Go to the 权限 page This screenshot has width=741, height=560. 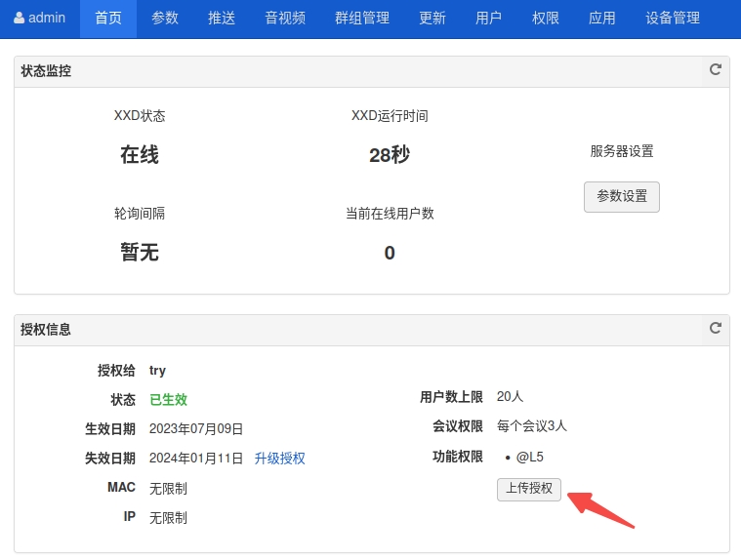tap(546, 19)
